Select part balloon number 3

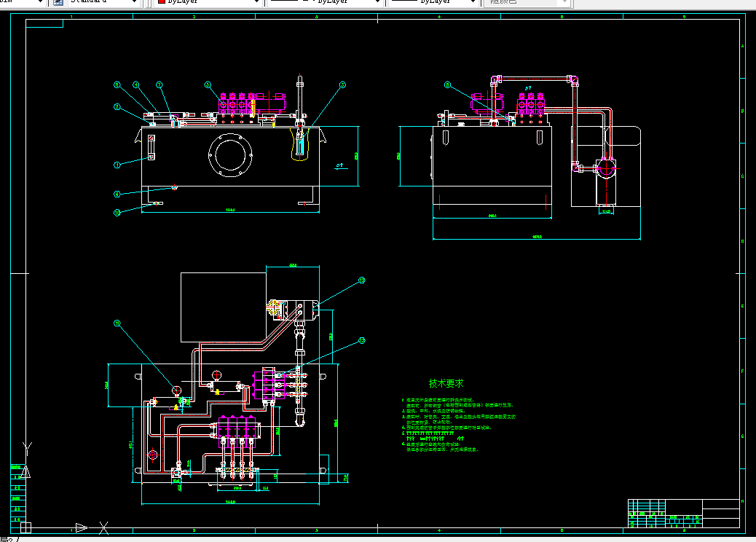(342, 85)
